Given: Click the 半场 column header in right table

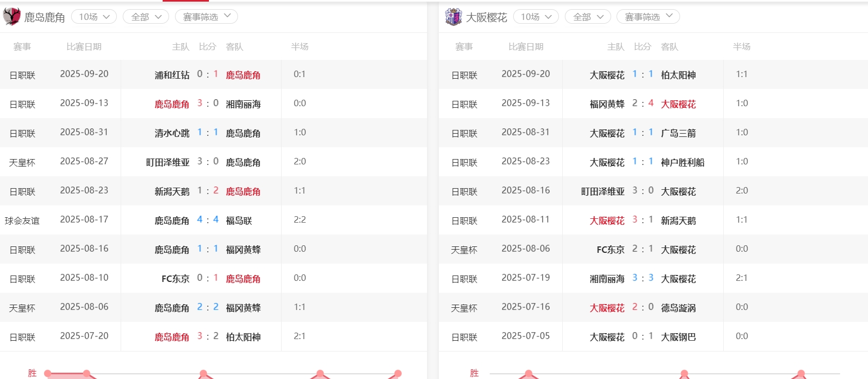Looking at the screenshot, I should tap(741, 47).
